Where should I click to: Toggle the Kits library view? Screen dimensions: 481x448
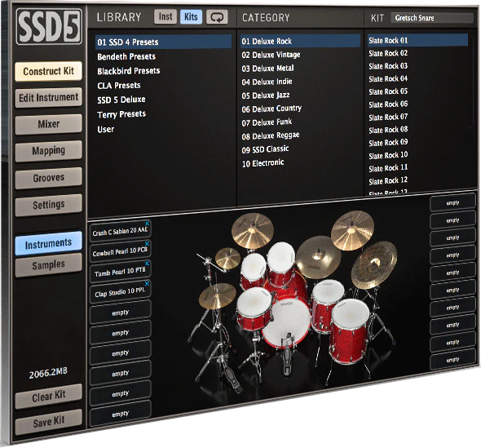[x=191, y=17]
